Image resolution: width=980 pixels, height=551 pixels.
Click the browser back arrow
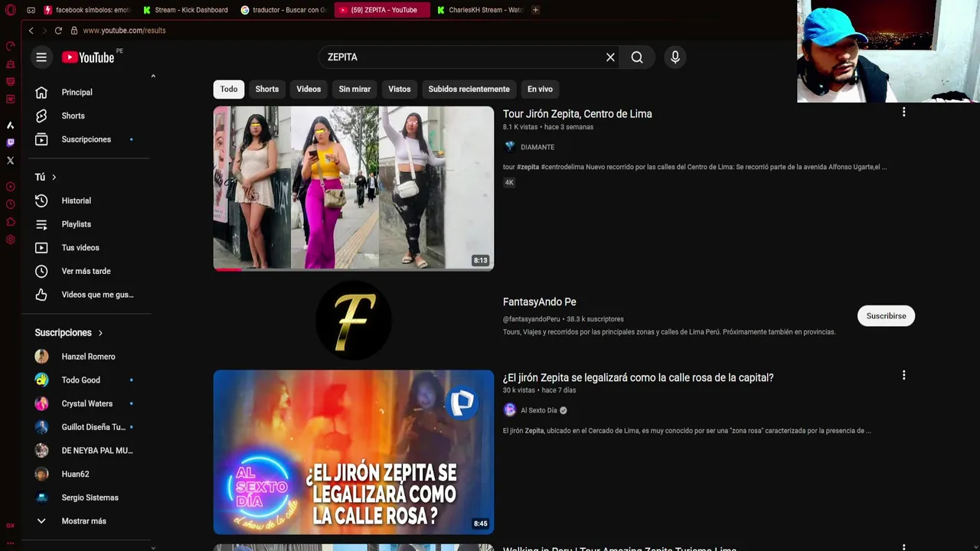click(x=31, y=31)
